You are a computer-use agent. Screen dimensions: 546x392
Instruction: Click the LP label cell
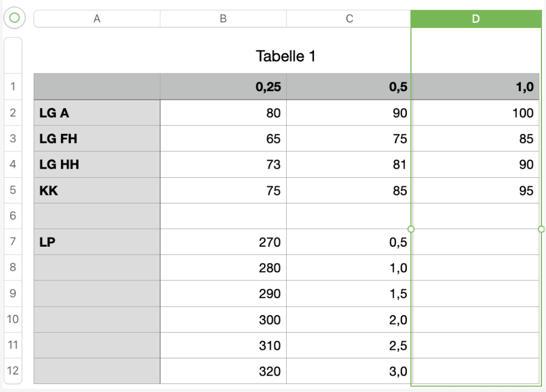pos(97,242)
